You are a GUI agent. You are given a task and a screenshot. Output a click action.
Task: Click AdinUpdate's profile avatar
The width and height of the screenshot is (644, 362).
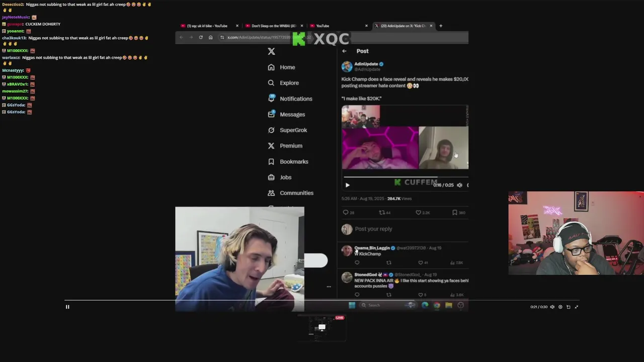point(347,66)
